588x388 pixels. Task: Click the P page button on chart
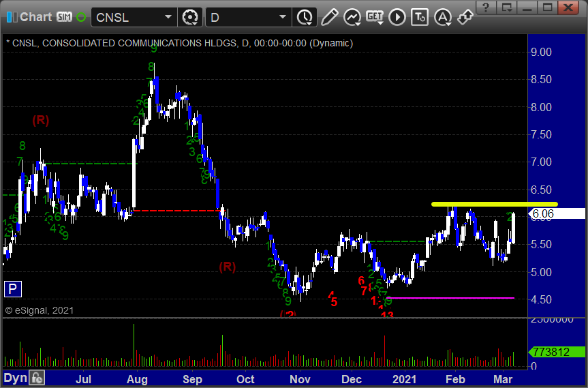(13, 289)
